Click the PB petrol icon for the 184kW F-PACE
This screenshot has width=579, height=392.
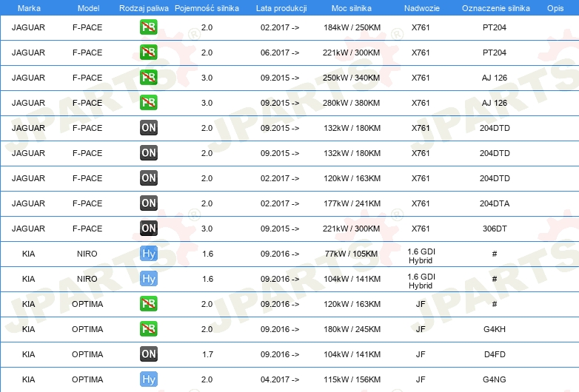pyautogui.click(x=149, y=27)
